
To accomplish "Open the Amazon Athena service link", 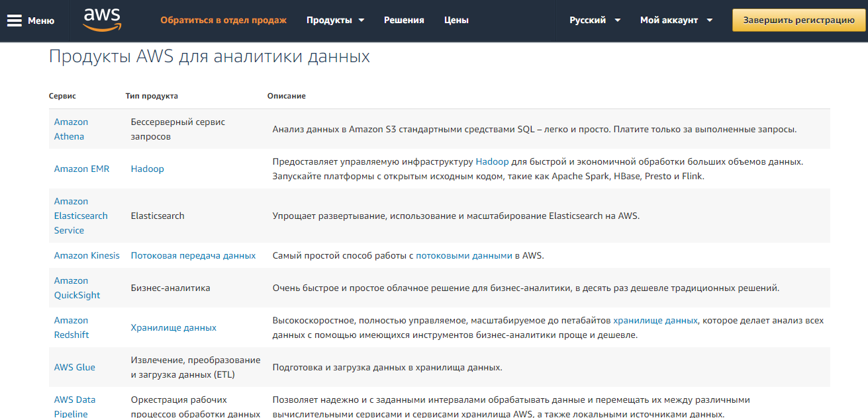I will [71, 128].
